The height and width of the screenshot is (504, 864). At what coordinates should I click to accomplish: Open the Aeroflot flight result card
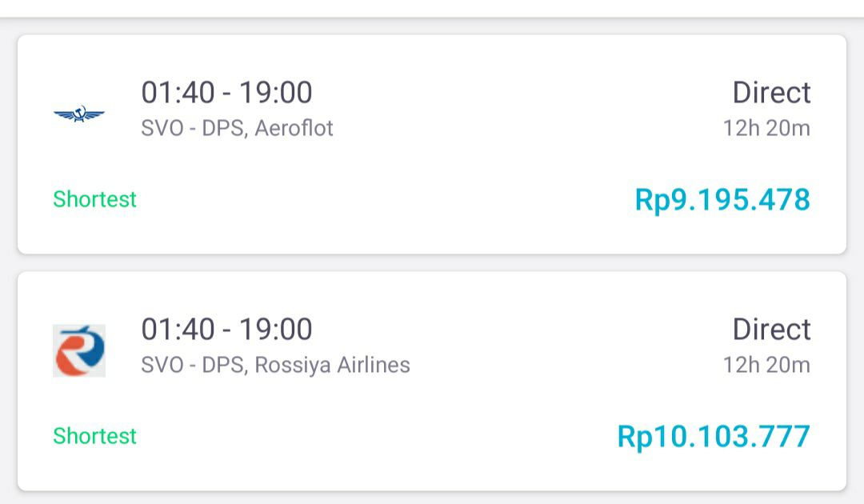pyautogui.click(x=432, y=144)
